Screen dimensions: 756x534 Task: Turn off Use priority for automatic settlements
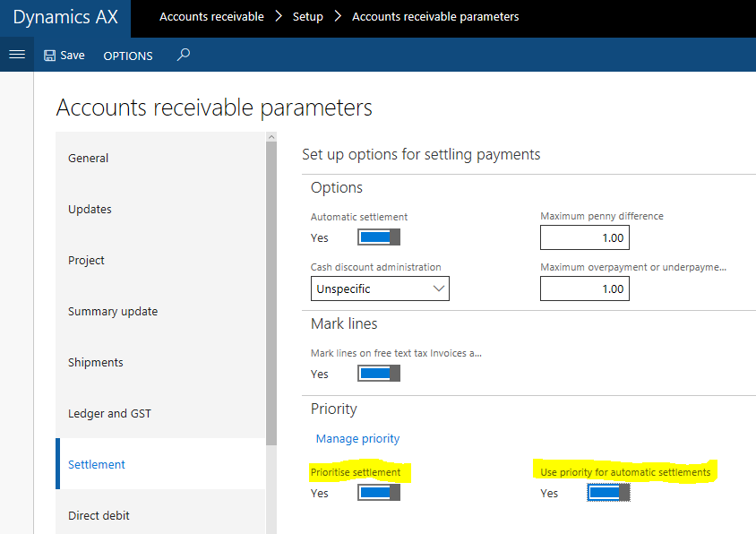point(607,492)
